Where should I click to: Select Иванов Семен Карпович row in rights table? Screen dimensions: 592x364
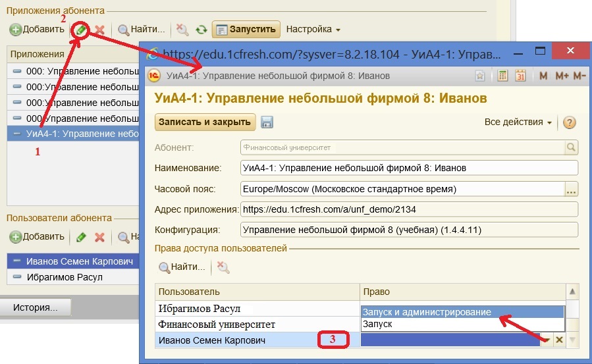(x=257, y=340)
